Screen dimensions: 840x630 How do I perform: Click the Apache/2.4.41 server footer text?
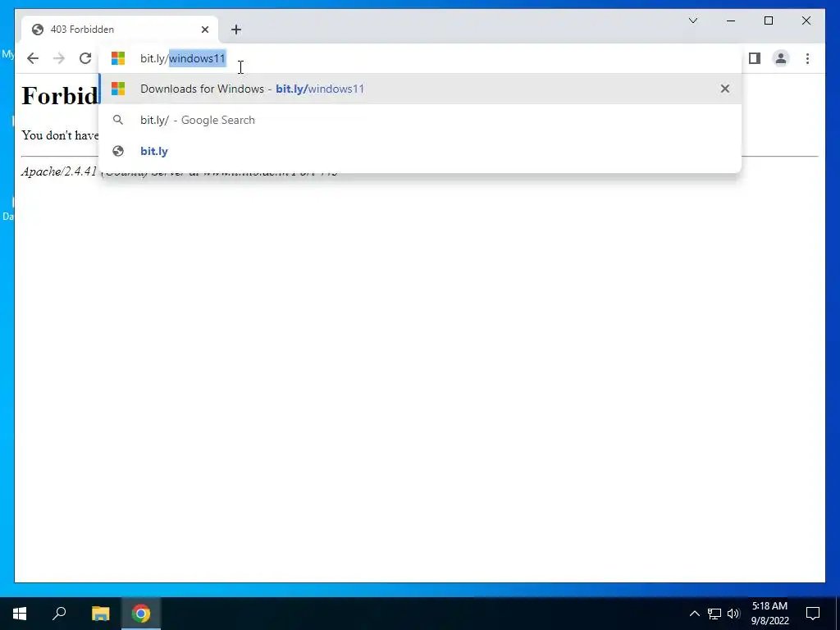(x=60, y=171)
